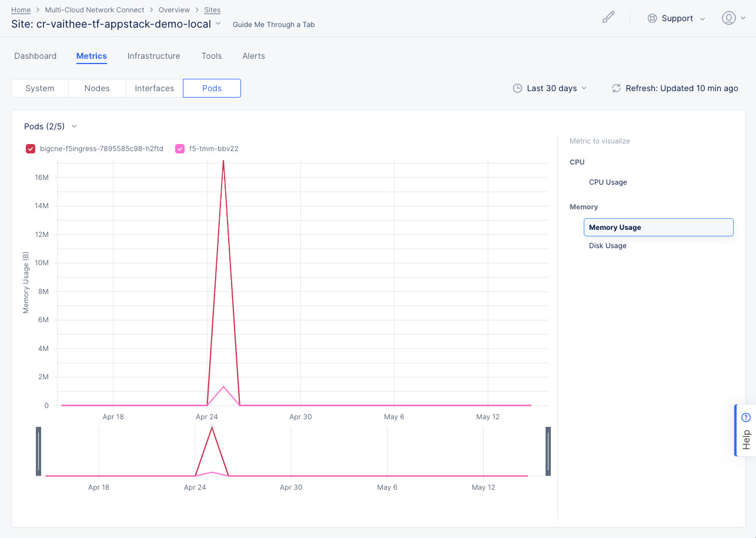Click the Support headset icon
This screenshot has width=756, height=538.
(x=652, y=18)
